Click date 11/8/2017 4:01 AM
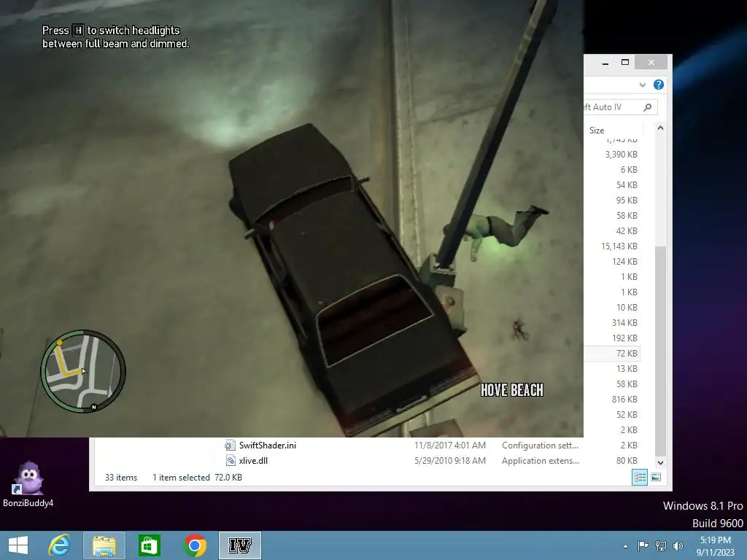This screenshot has height=560, width=747. pyautogui.click(x=449, y=446)
